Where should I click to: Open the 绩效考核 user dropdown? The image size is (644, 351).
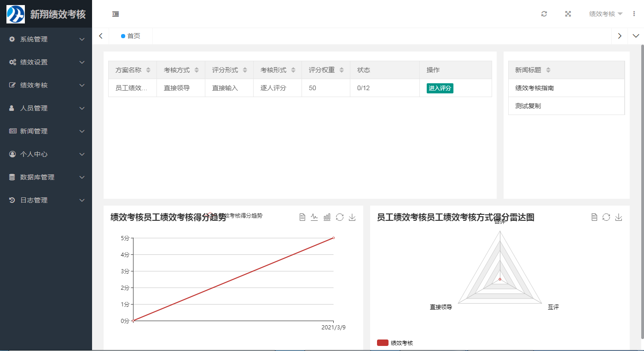[x=602, y=13]
